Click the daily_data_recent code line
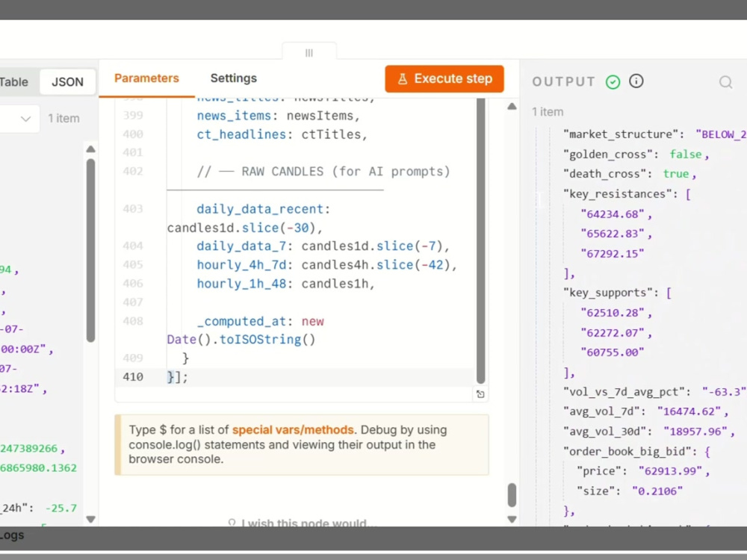This screenshot has width=747, height=560. [x=264, y=209]
